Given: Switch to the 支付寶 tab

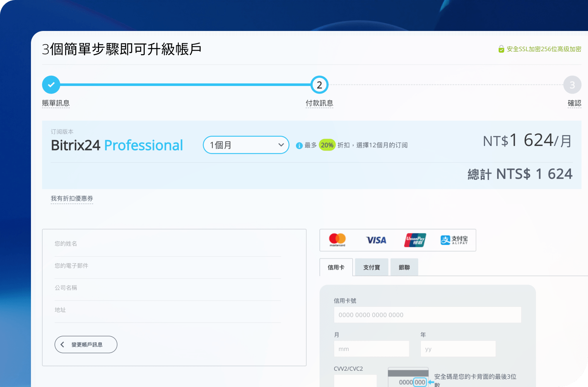Looking at the screenshot, I should point(371,267).
